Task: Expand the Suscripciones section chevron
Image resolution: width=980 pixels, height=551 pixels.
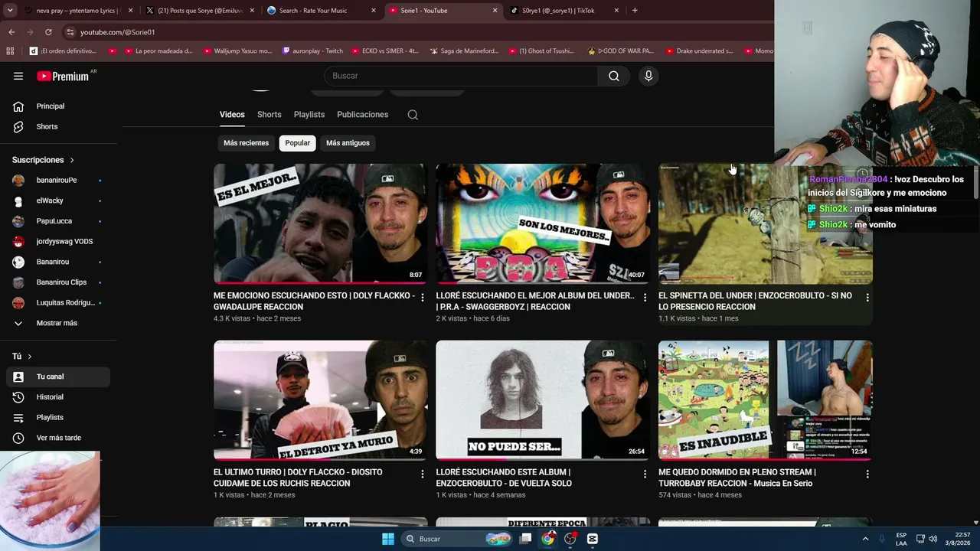Action: (72, 160)
